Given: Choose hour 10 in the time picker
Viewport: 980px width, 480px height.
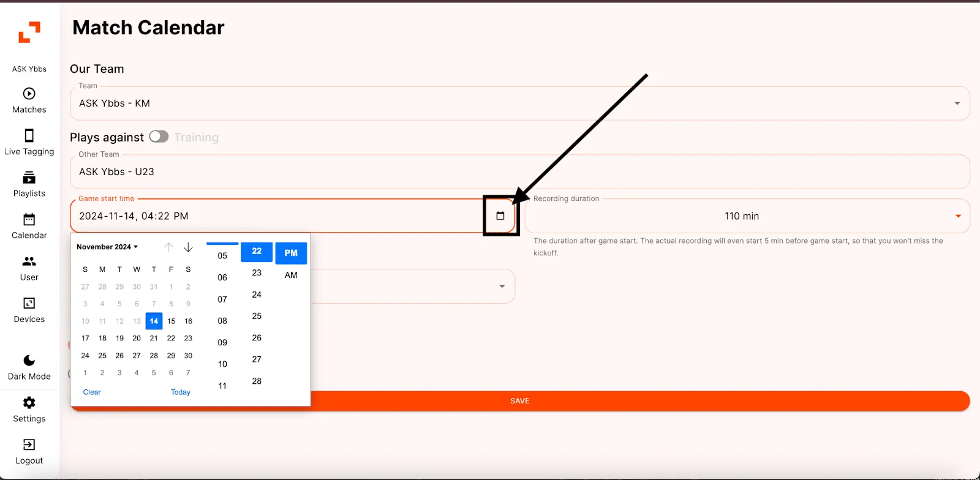Looking at the screenshot, I should point(222,364).
